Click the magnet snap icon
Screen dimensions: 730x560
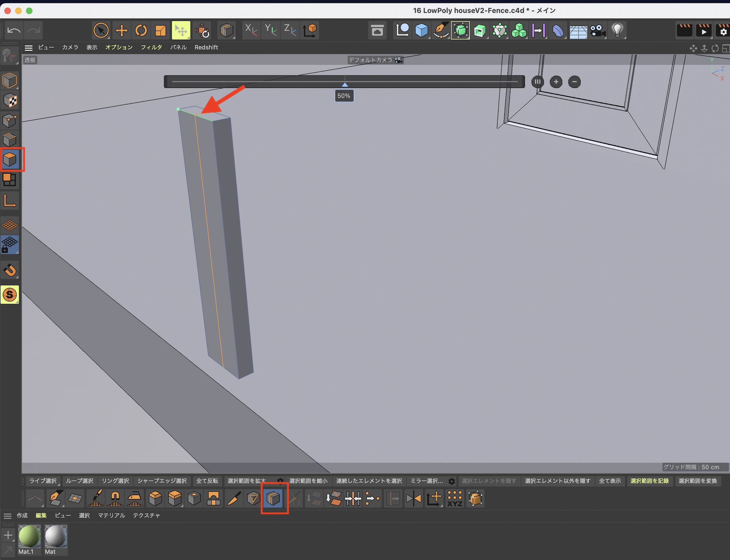tap(10, 270)
